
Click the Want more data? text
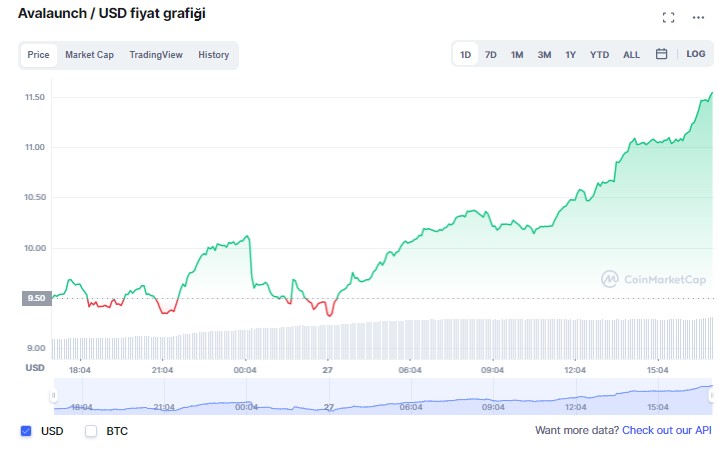[577, 430]
